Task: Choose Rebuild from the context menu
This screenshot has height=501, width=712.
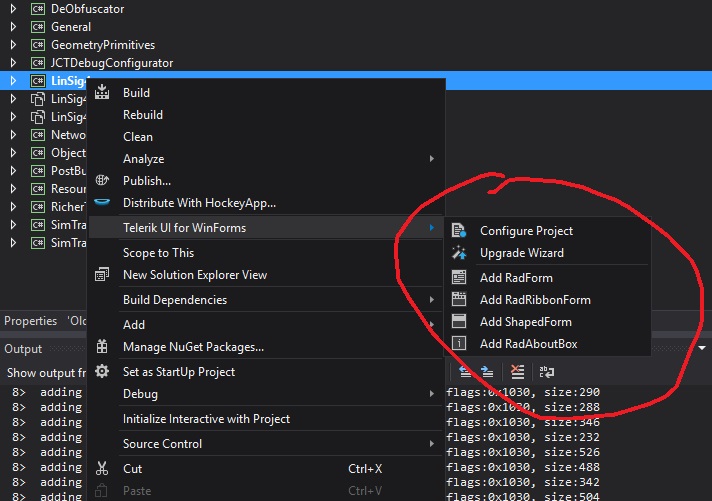Action: 143,115
